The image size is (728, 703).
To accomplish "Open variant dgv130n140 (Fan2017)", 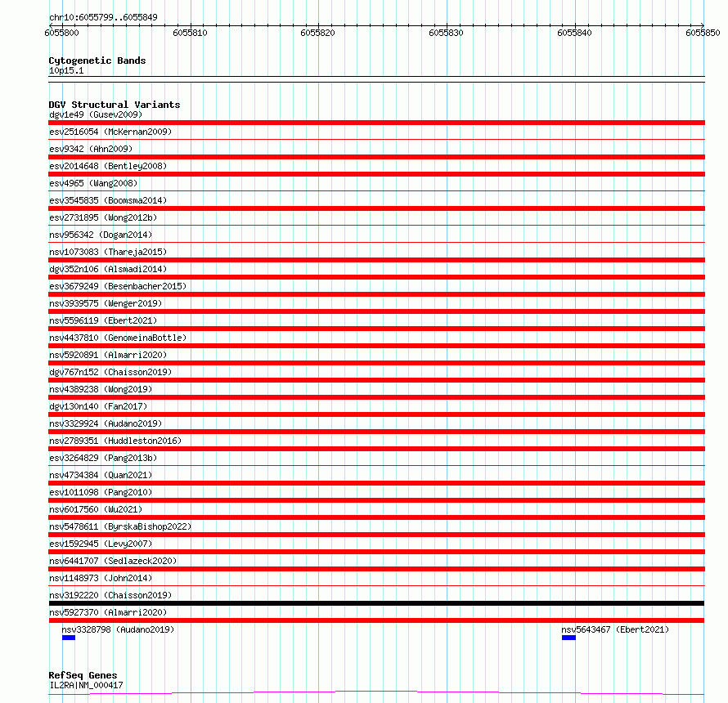I will 98,406.
